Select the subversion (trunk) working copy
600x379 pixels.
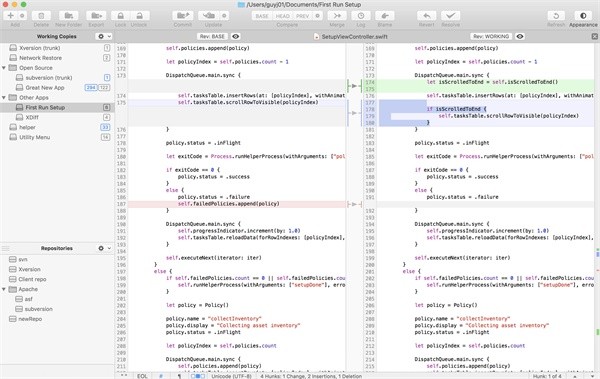[57, 78]
